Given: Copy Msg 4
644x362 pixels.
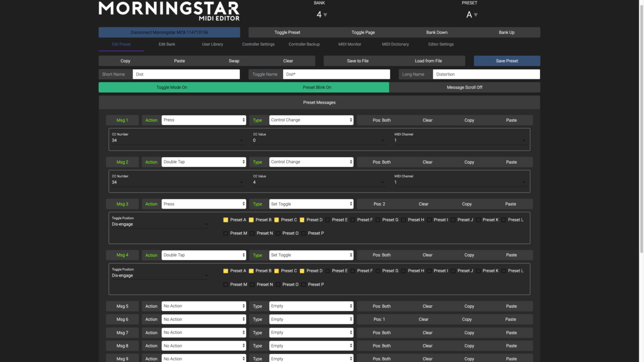Looking at the screenshot, I should click(x=469, y=255).
